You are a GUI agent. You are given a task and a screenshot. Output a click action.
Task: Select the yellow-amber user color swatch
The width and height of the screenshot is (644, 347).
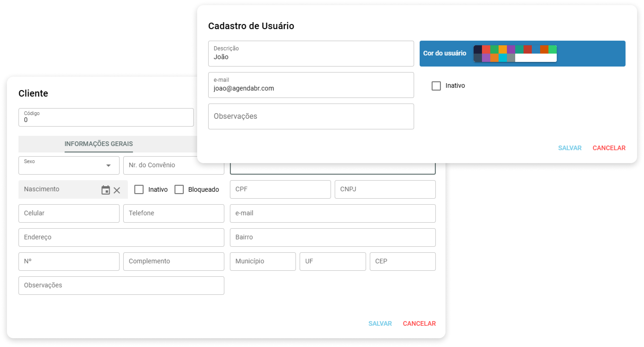(x=503, y=49)
